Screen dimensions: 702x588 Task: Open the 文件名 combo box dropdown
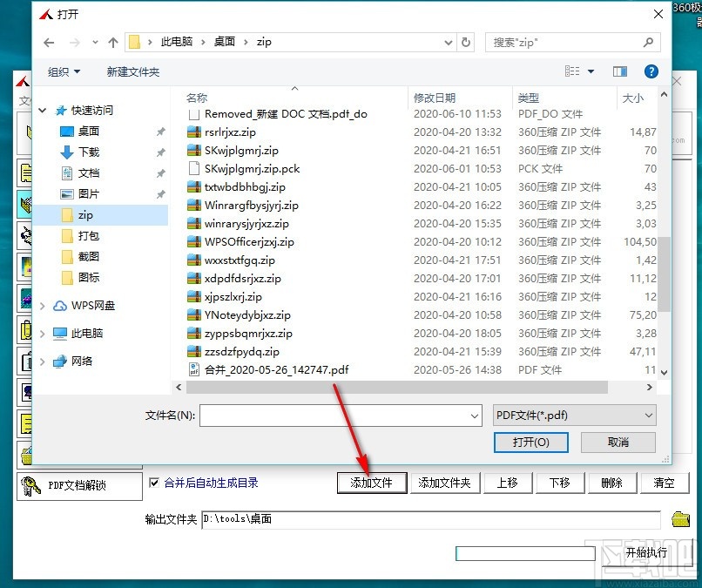point(471,416)
